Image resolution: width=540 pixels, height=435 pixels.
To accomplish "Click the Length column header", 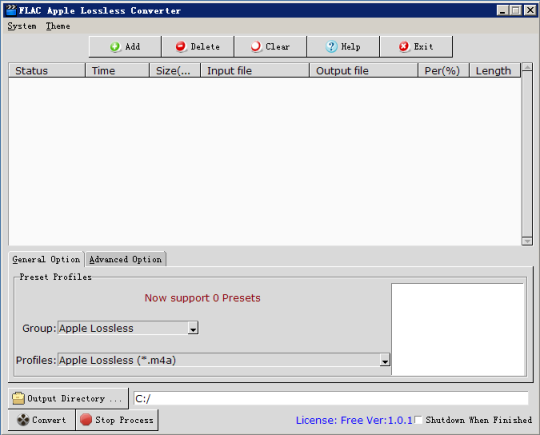I will [x=495, y=71].
